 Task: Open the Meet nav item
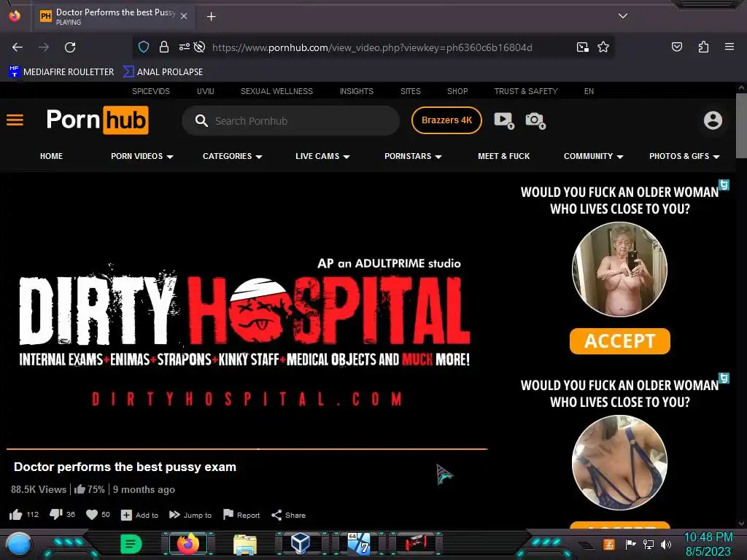click(503, 156)
